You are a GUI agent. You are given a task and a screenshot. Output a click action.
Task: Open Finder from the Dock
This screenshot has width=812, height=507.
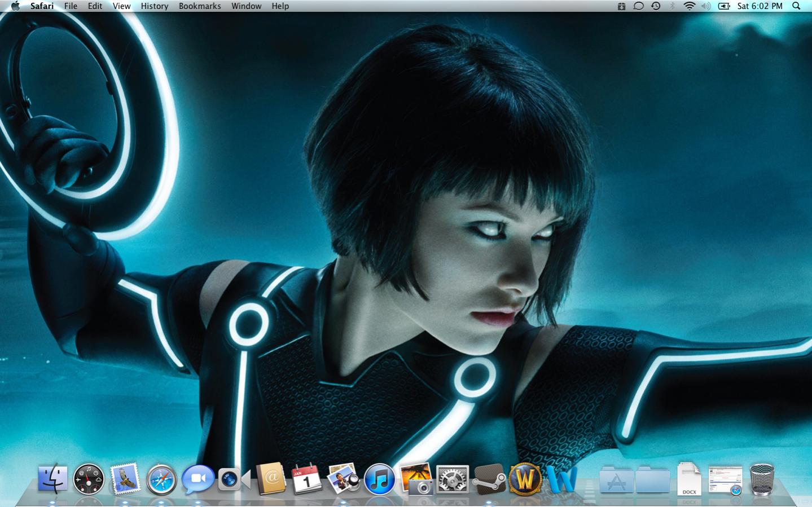pos(52,479)
